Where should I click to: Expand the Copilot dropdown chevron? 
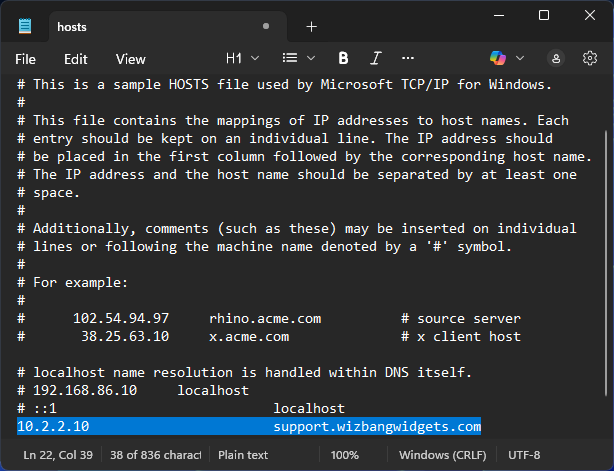click(x=520, y=58)
